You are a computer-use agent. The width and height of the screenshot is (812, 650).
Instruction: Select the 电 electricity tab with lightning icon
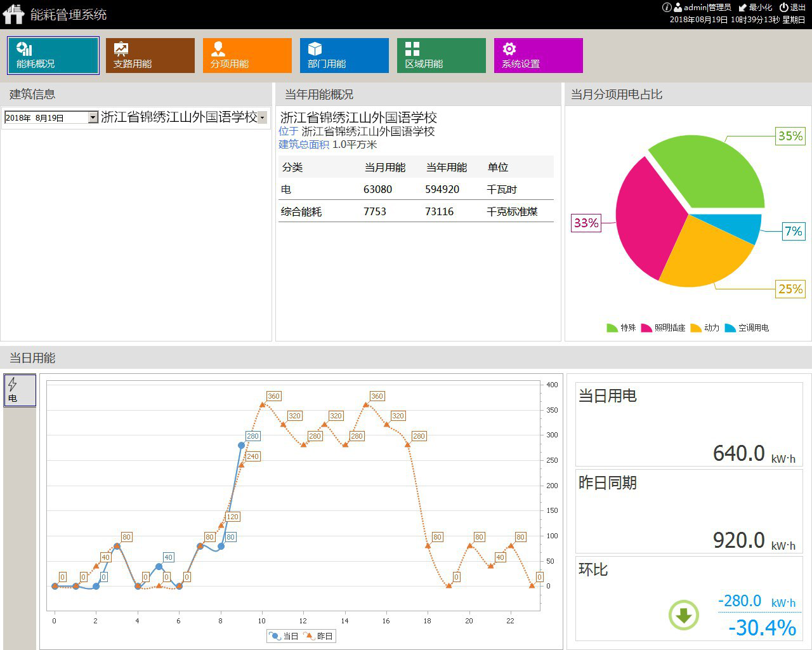pyautogui.click(x=20, y=390)
